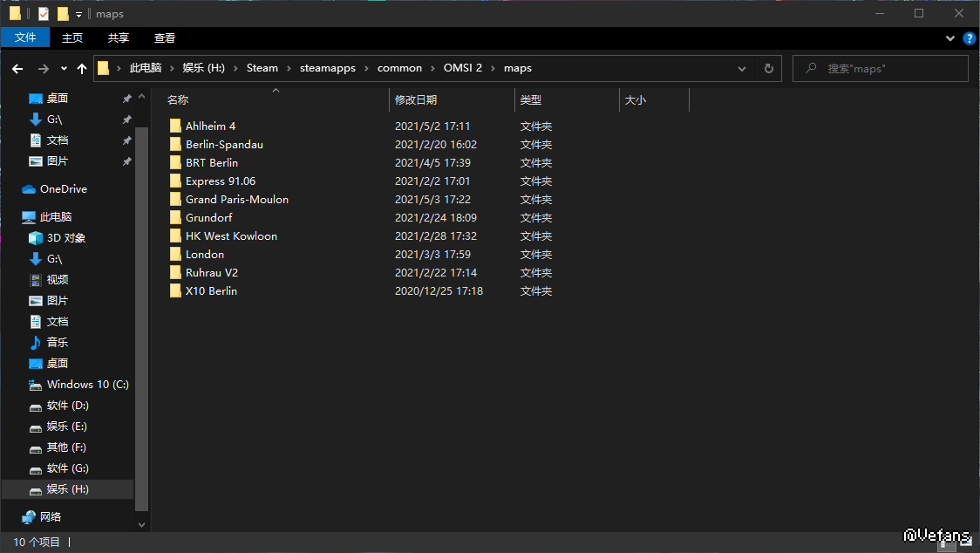
Task: Click the Properties icon in quick access toolbar
Action: pyautogui.click(x=43, y=14)
